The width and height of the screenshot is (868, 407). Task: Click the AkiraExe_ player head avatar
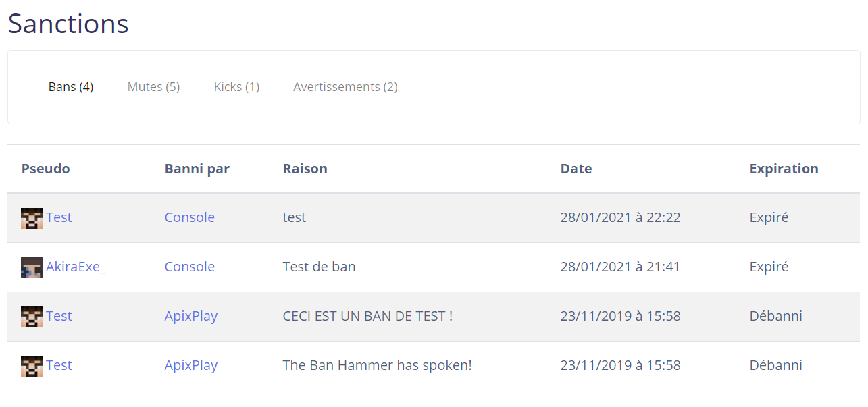click(32, 267)
